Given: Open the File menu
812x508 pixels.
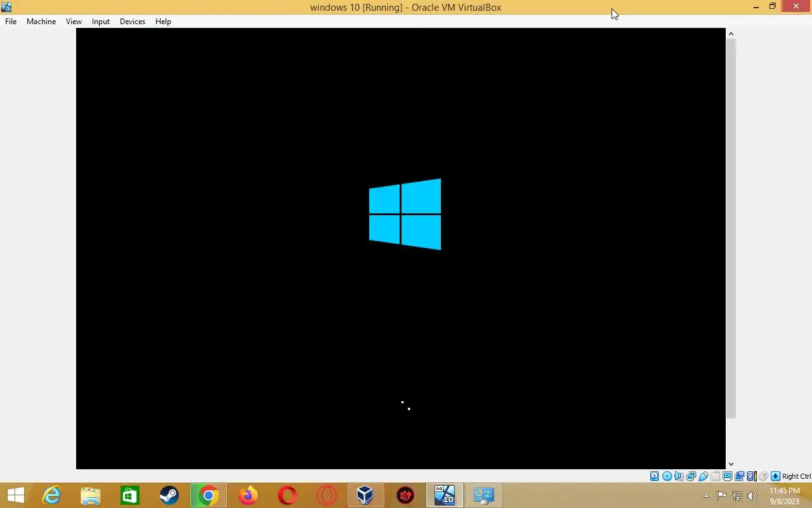Looking at the screenshot, I should (11, 21).
